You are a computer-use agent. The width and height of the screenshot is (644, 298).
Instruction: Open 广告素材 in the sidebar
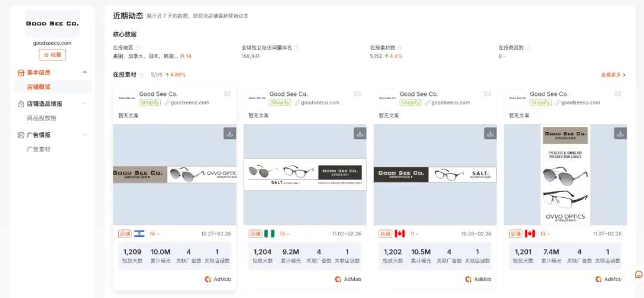39,150
